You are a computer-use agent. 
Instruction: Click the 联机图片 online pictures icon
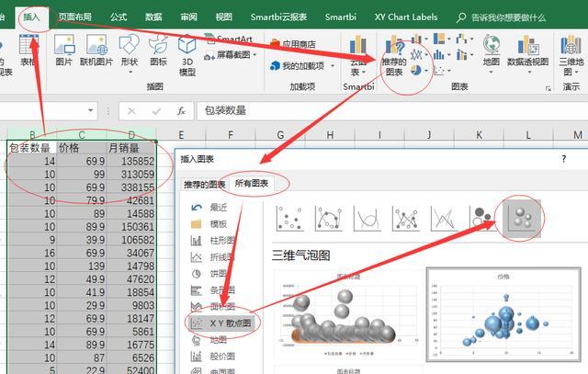coord(96,51)
